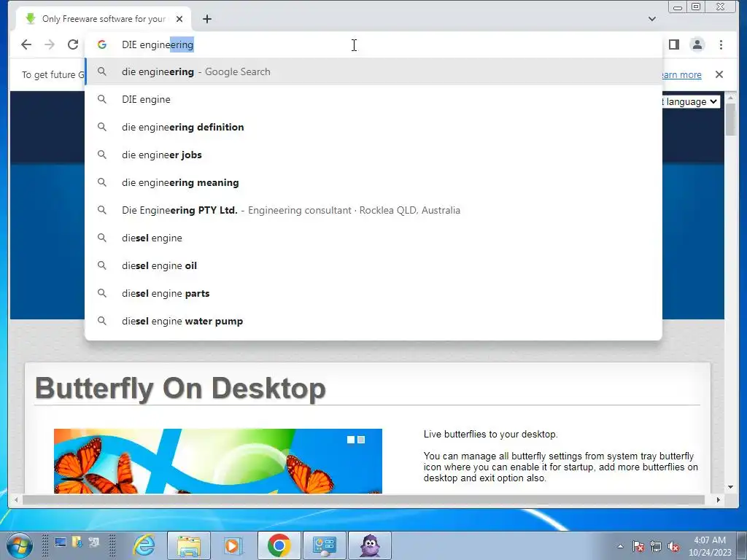Open the language dropdown on page
Viewport: 747px width, 560px height.
point(691,101)
